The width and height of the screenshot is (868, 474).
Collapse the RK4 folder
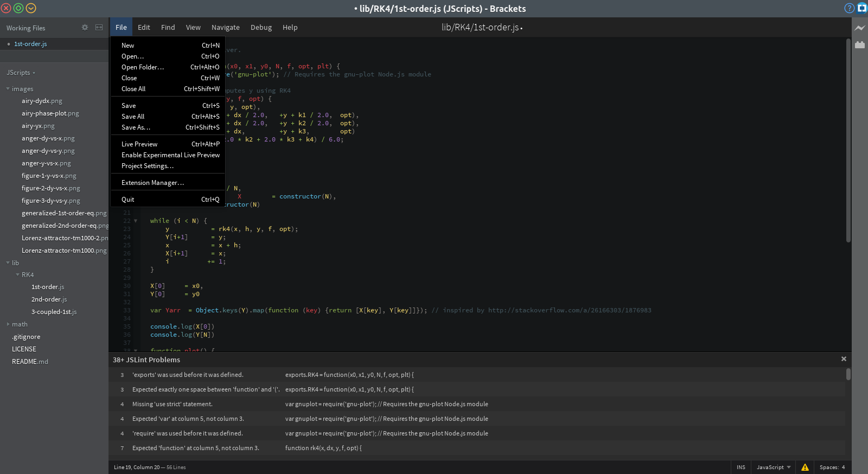(x=17, y=275)
